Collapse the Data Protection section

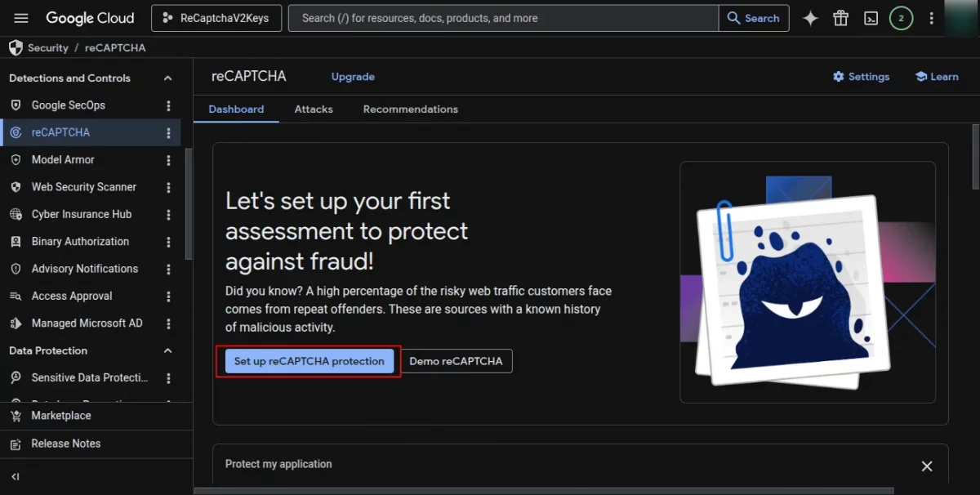pyautogui.click(x=168, y=350)
